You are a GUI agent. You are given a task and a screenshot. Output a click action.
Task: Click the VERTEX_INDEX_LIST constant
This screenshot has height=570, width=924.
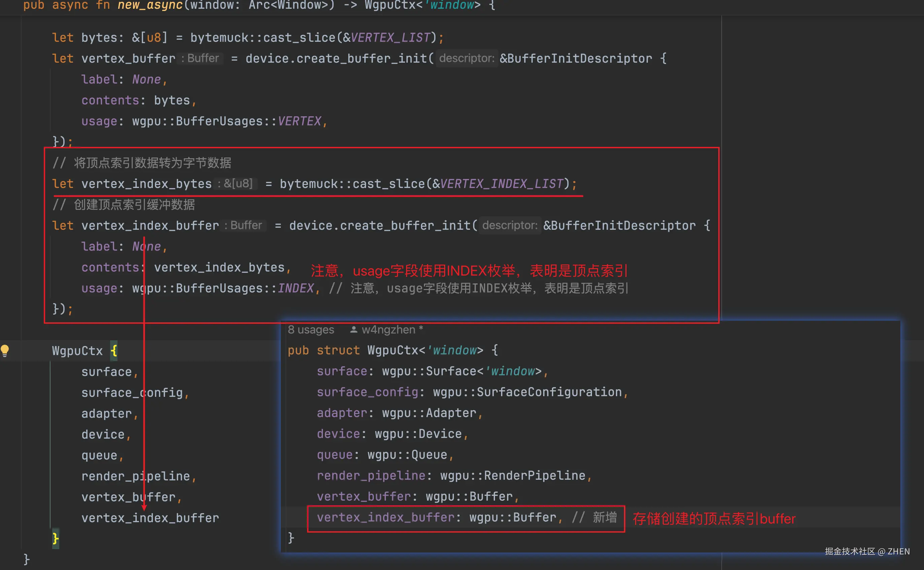click(x=502, y=184)
